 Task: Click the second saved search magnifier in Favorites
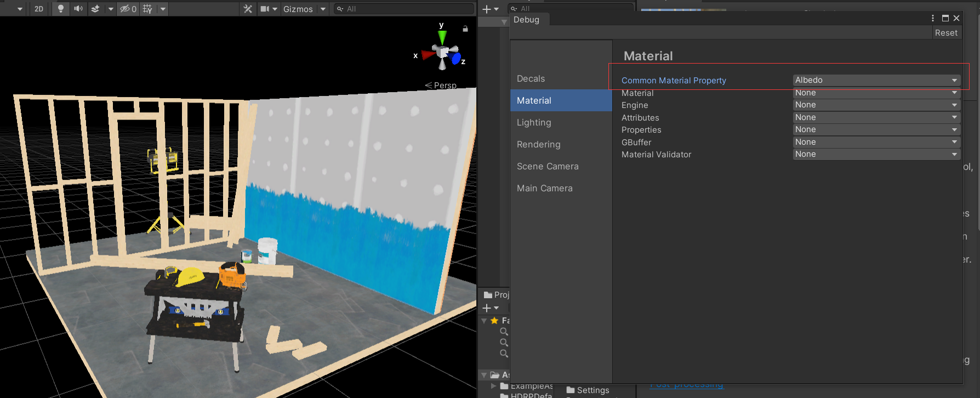[504, 343]
